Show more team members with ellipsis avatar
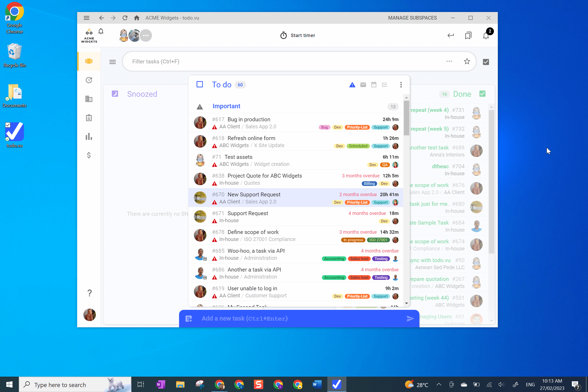Screen dimensions: 588x392 [x=146, y=35]
